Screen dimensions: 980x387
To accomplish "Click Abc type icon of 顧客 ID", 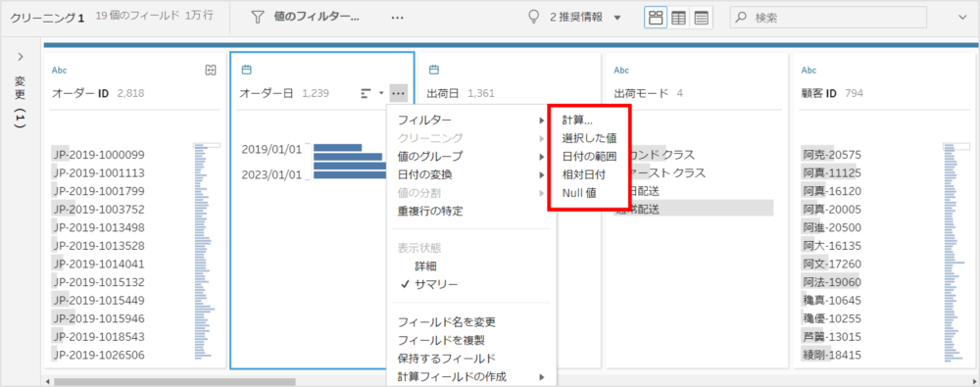I will pos(808,70).
